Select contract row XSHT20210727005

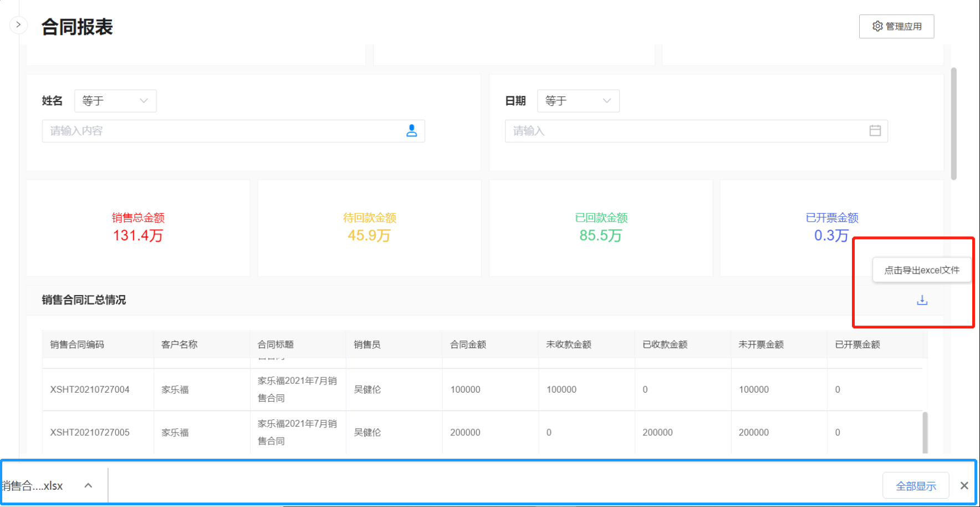pos(90,432)
